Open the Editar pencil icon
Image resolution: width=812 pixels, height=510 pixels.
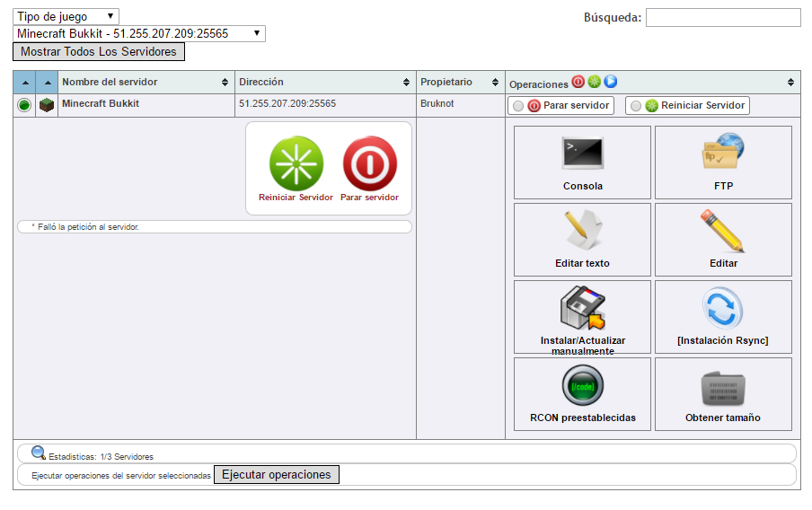tap(723, 231)
